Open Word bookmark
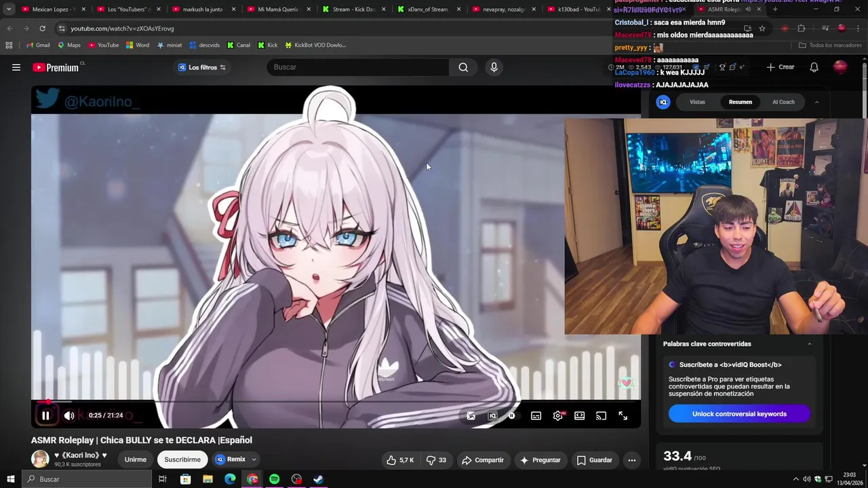The width and height of the screenshot is (868, 488). pyautogui.click(x=137, y=45)
